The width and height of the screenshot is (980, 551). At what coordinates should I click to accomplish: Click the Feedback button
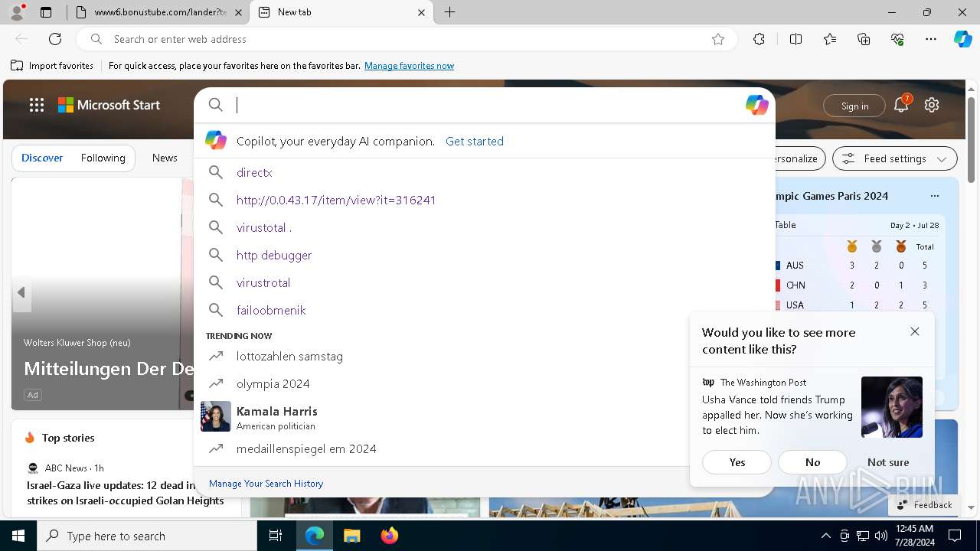point(924,504)
